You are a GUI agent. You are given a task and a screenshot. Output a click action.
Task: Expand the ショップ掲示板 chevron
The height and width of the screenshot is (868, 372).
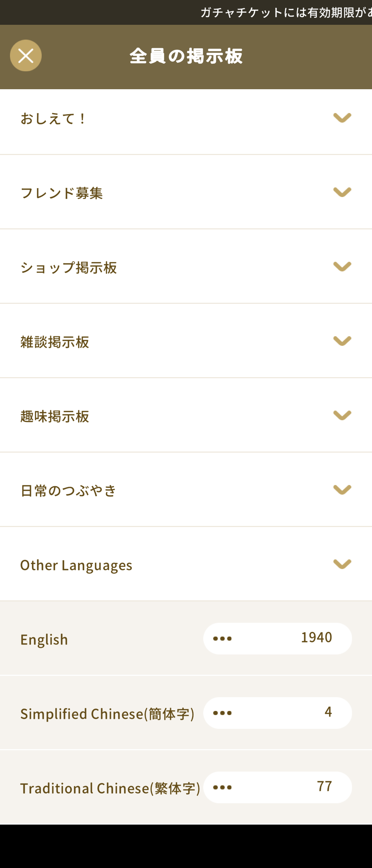point(342,267)
